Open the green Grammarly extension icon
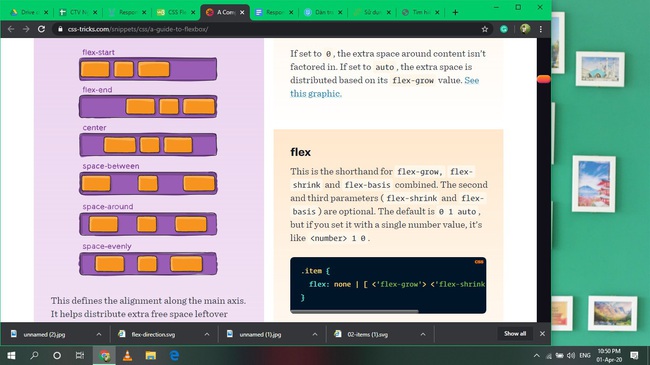 pyautogui.click(x=504, y=29)
